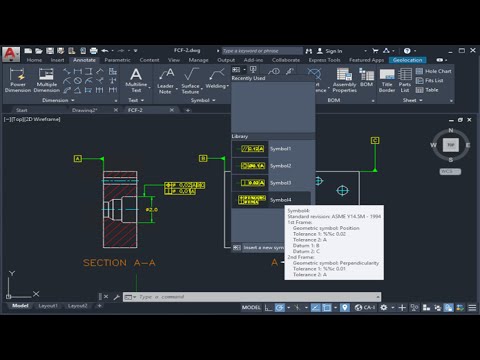Toggle 2D object snap in status bar

coord(327,307)
